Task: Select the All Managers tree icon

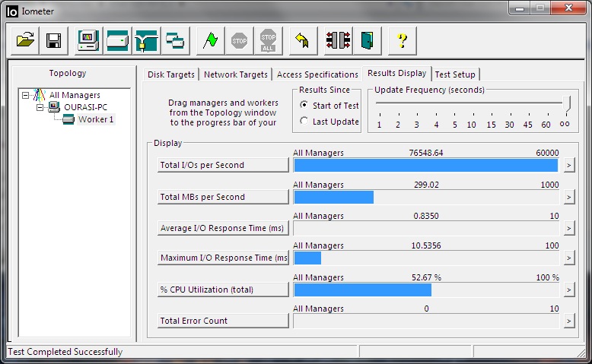Action: (x=40, y=95)
